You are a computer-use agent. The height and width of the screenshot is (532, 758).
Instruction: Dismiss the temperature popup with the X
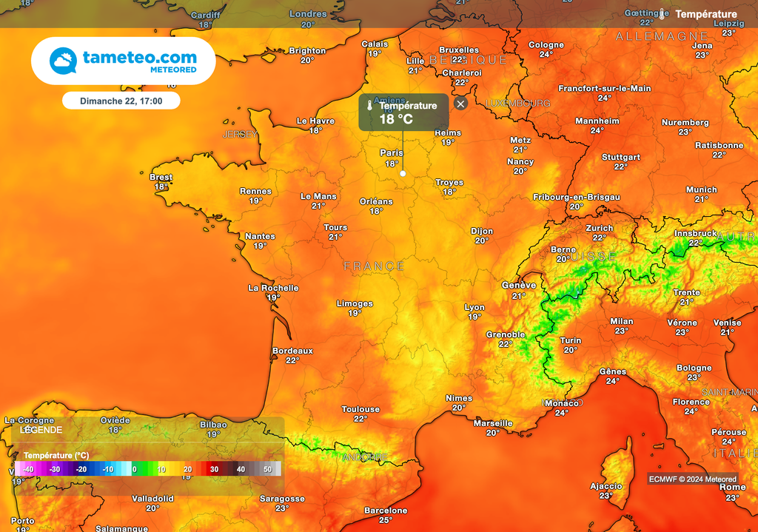pyautogui.click(x=460, y=104)
